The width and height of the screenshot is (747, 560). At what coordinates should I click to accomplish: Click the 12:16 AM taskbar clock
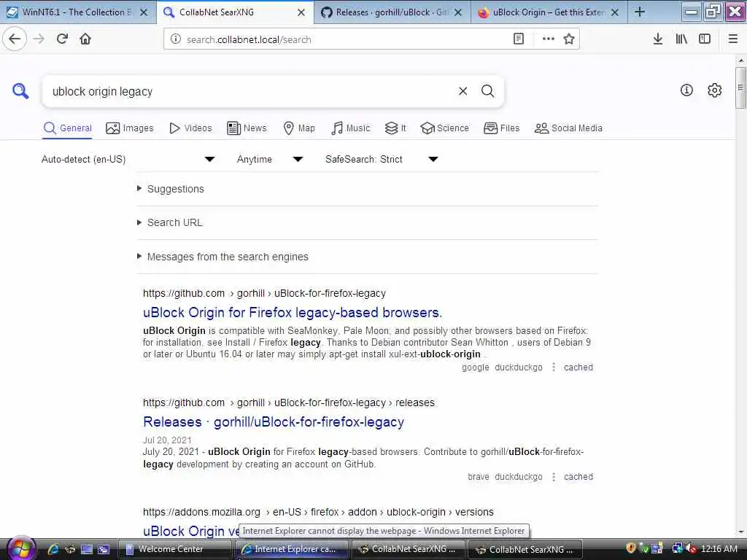(x=719, y=548)
